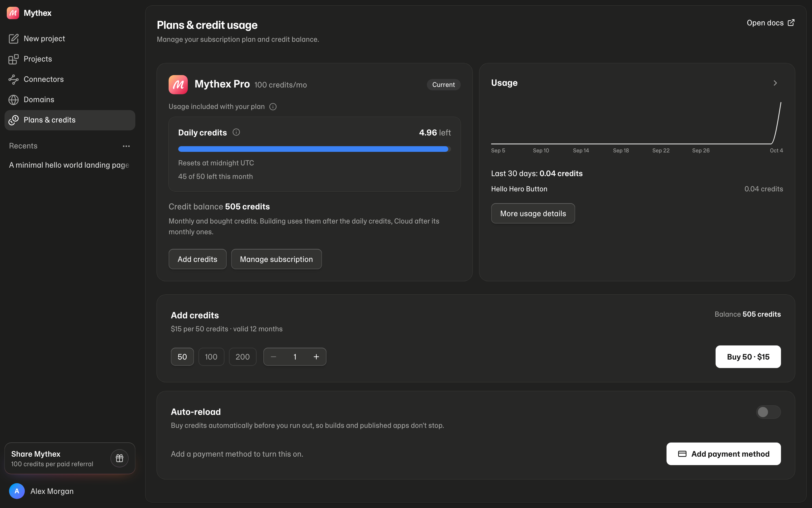812x508 pixels.
Task: Click the Alex Morgan avatar
Action: click(x=17, y=491)
